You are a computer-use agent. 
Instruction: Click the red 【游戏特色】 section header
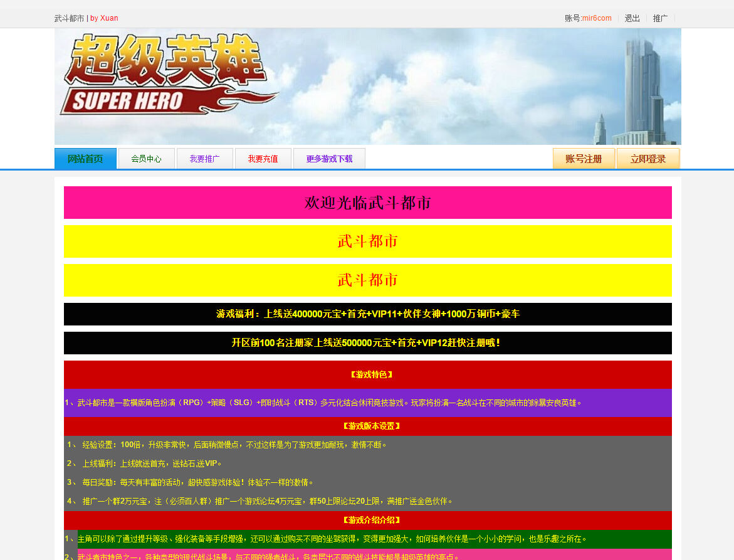click(x=371, y=375)
